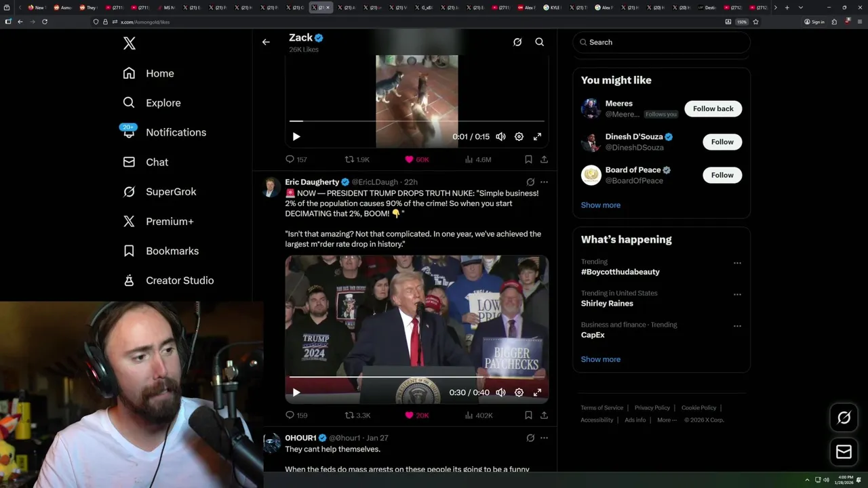Click the X Search input field
The height and width of the screenshot is (488, 868).
point(661,42)
